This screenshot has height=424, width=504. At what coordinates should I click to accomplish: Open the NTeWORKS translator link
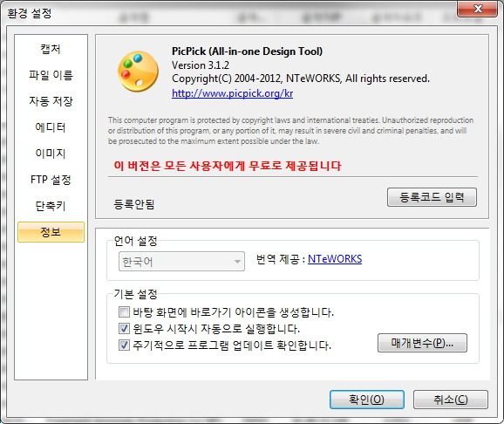tap(335, 259)
